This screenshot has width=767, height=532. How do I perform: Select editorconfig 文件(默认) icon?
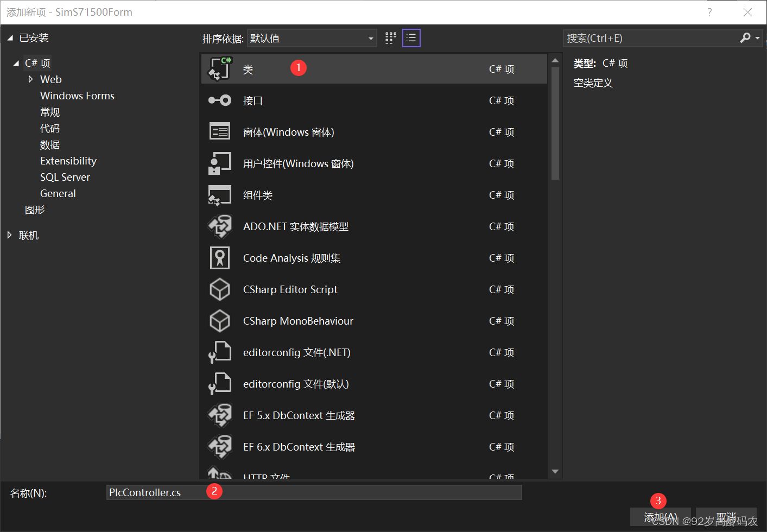(x=220, y=384)
